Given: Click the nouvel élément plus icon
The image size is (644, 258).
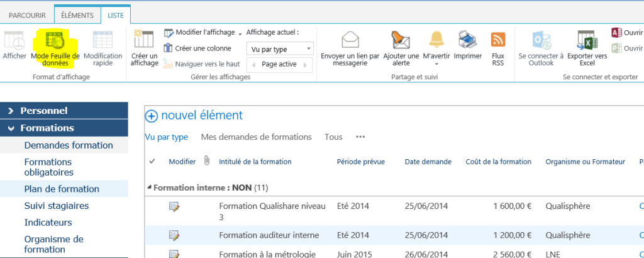Looking at the screenshot, I should point(151,116).
